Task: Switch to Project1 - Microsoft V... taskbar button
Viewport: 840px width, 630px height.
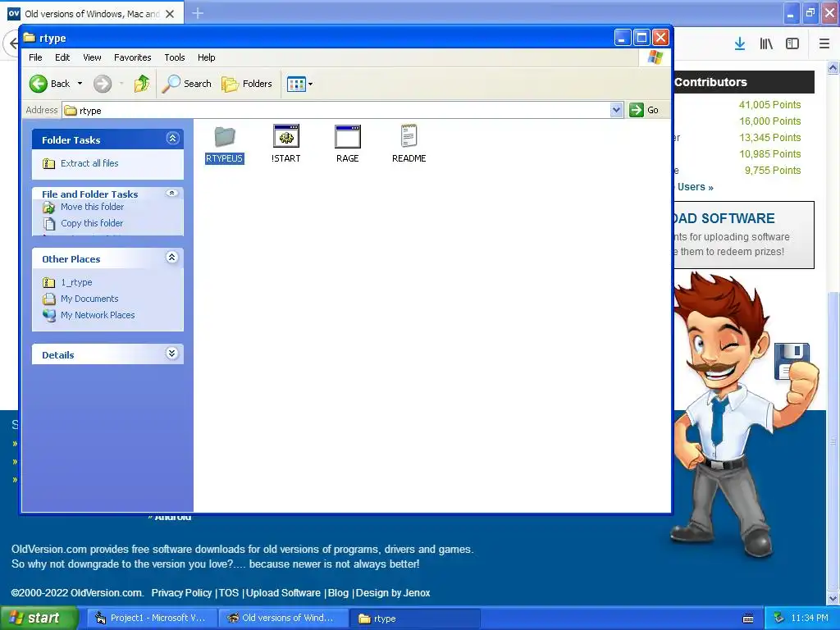Action: (151, 619)
